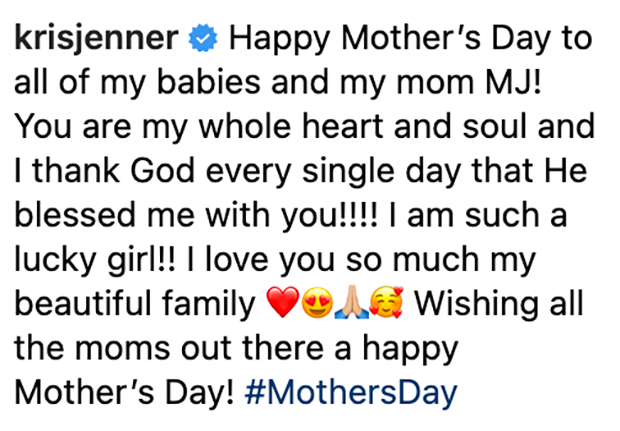620x431 pixels.
Task: Click the word "babies" in the caption
Action: pos(209,82)
